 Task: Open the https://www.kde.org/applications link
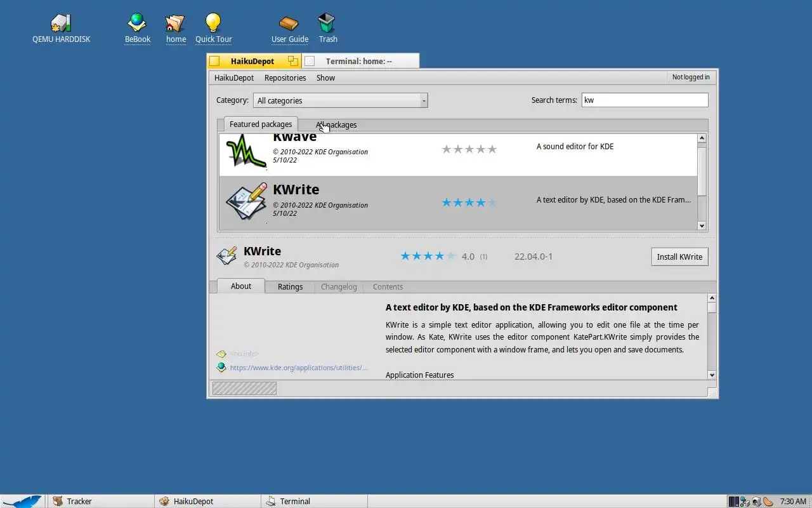(298, 367)
